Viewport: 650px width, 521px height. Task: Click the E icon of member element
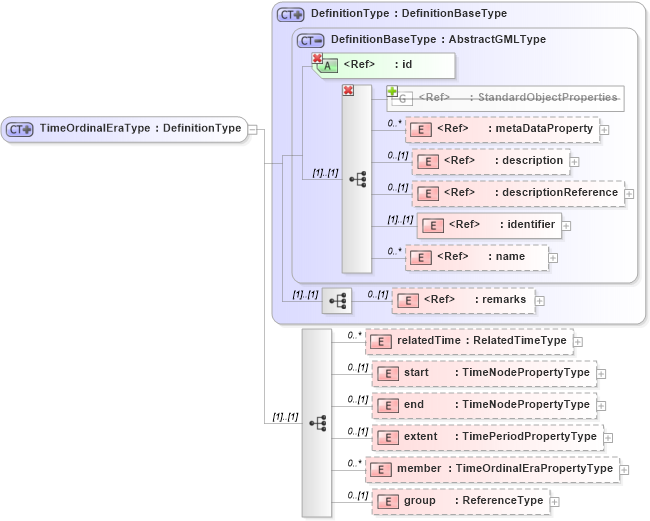point(381,469)
